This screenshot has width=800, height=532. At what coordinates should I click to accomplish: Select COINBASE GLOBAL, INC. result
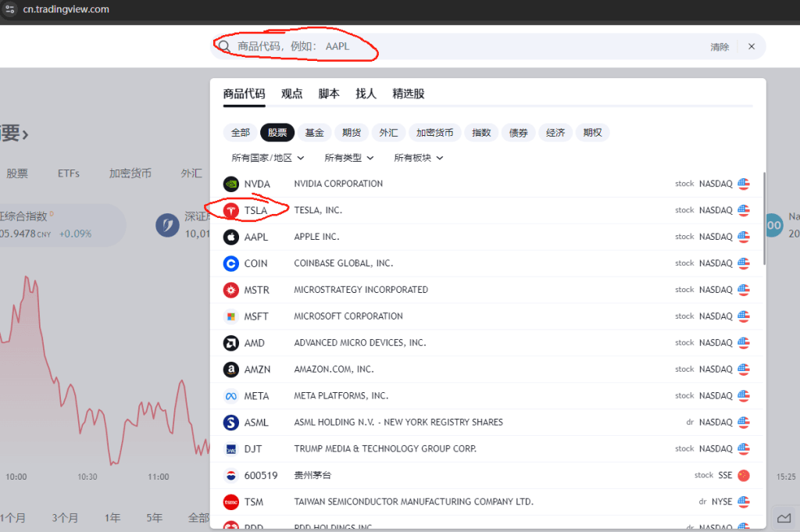click(344, 263)
